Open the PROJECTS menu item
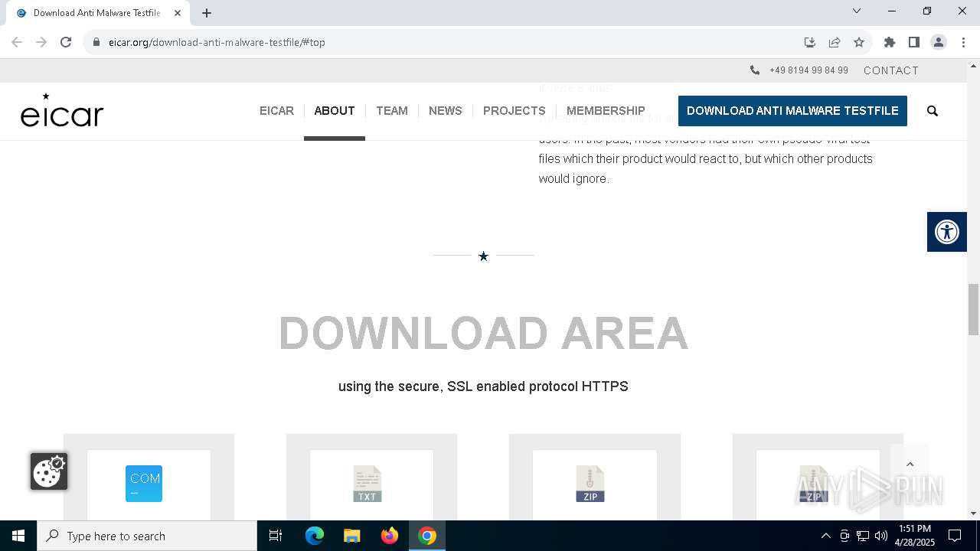The width and height of the screenshot is (980, 551). point(514,111)
